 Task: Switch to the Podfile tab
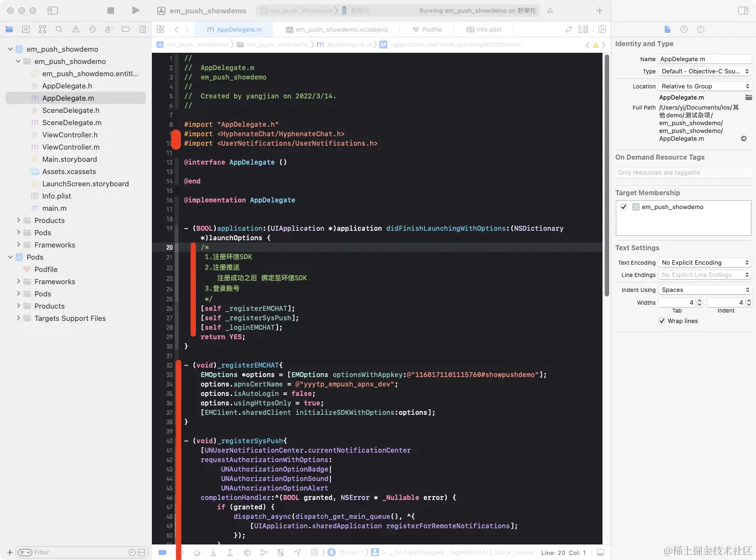(427, 29)
